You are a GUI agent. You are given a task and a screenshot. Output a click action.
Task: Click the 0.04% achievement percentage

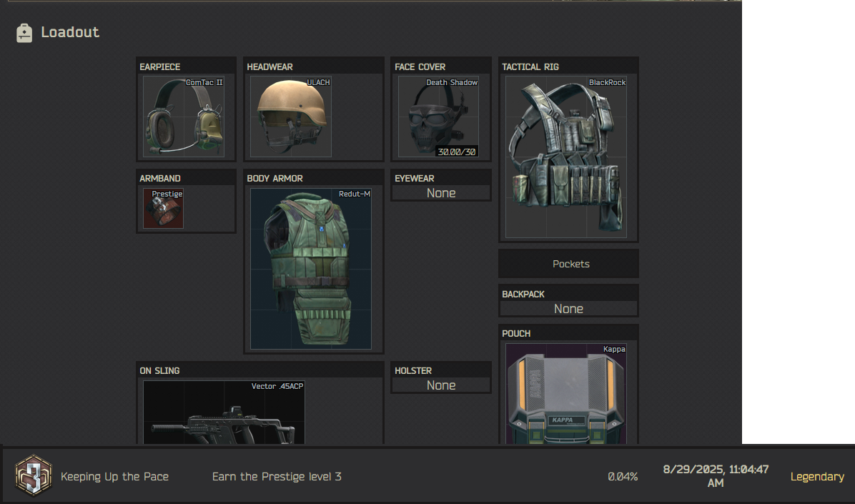pos(622,477)
